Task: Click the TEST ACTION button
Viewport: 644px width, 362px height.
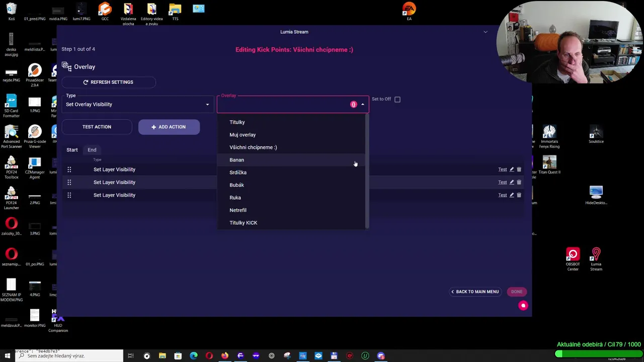Action: point(97,127)
